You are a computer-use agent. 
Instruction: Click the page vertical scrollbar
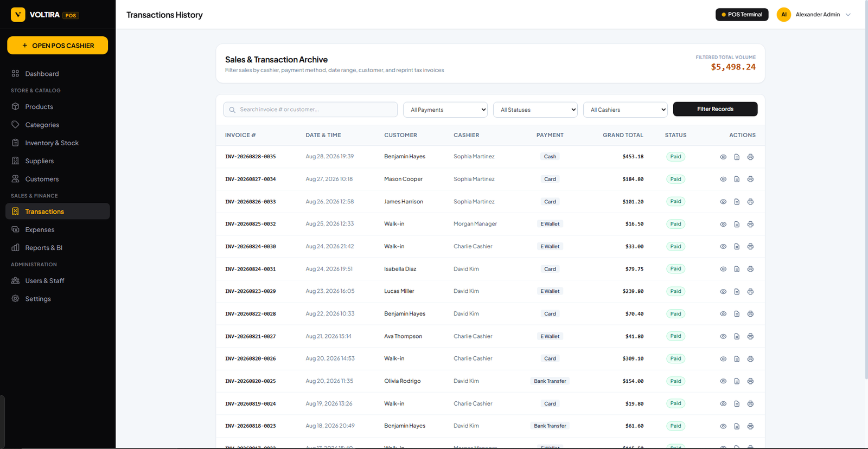coord(865,190)
